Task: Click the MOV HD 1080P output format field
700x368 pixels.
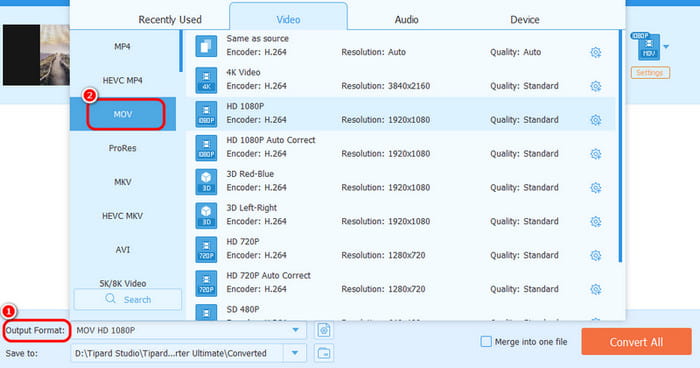Action: (x=189, y=330)
